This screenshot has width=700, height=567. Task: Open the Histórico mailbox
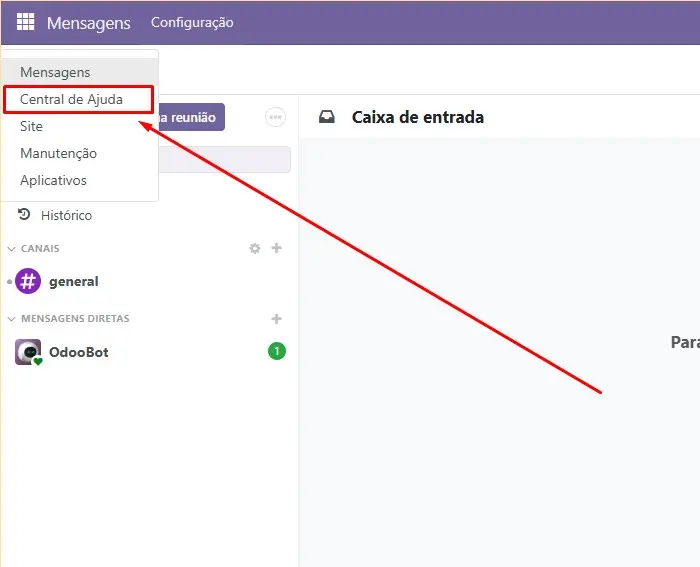coord(66,215)
